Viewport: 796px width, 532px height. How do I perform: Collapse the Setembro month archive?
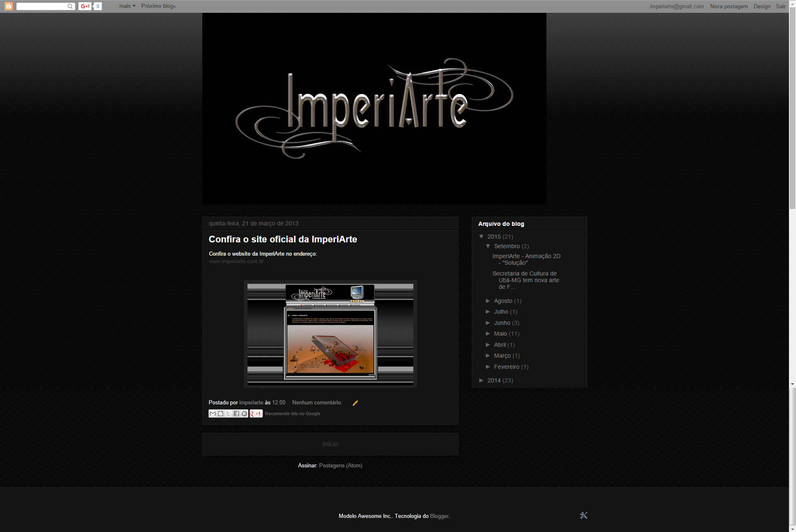click(488, 246)
